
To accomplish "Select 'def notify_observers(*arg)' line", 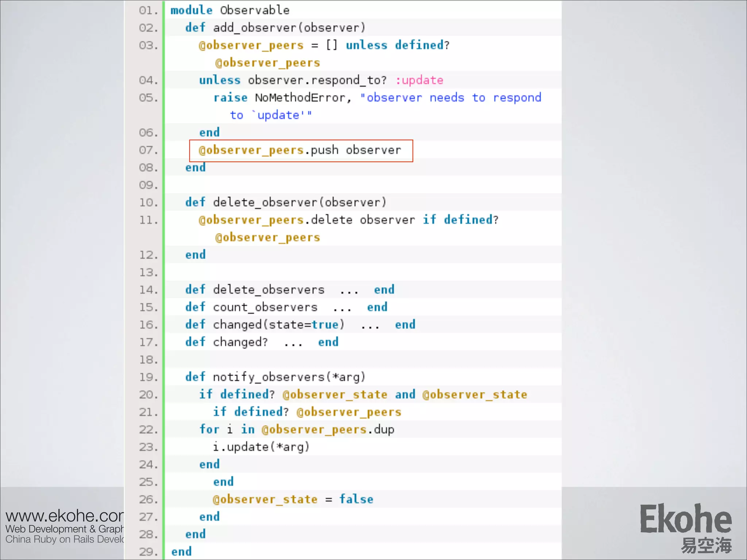I will pyautogui.click(x=275, y=377).
